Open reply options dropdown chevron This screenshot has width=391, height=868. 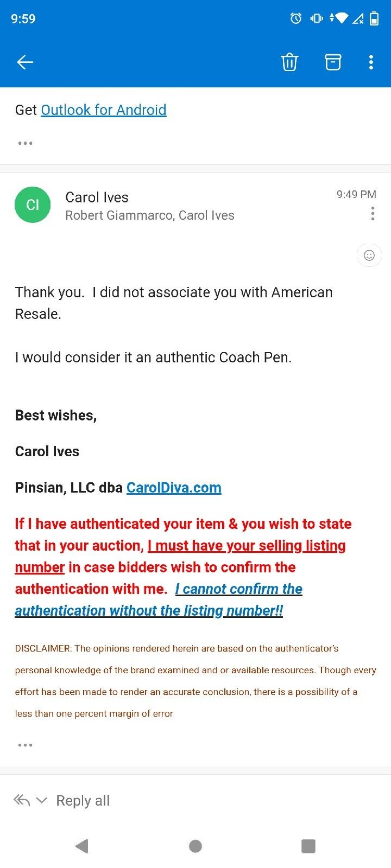[42, 800]
